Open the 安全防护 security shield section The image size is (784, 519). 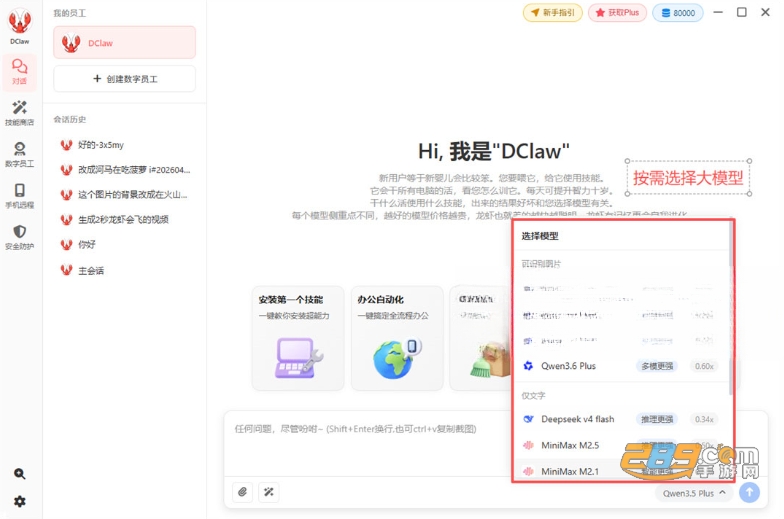(20, 237)
